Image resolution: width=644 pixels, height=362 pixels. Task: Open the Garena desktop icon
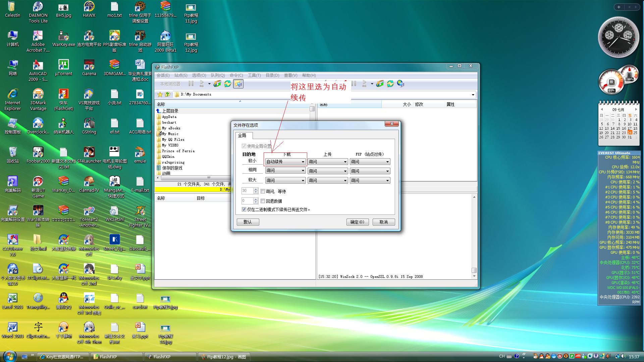(x=89, y=67)
